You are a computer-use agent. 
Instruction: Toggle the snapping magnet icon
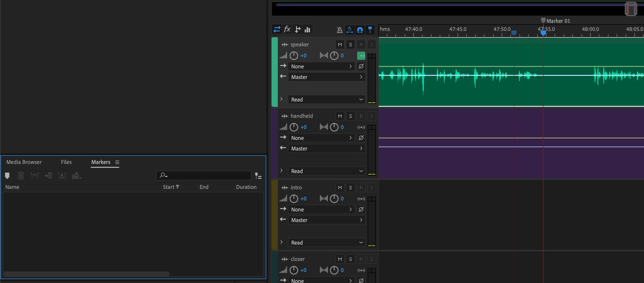[x=360, y=30]
